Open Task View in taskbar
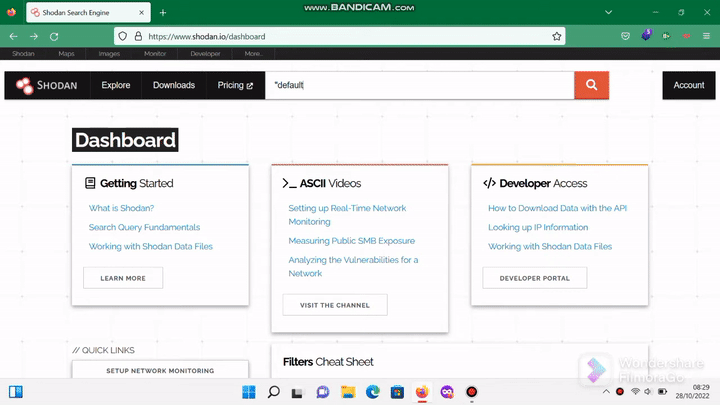The height and width of the screenshot is (405, 720). click(297, 393)
